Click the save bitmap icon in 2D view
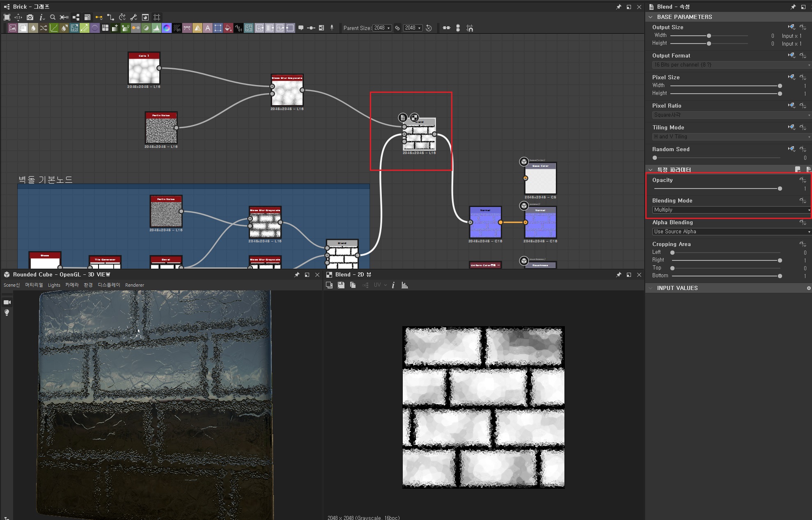 click(x=341, y=285)
